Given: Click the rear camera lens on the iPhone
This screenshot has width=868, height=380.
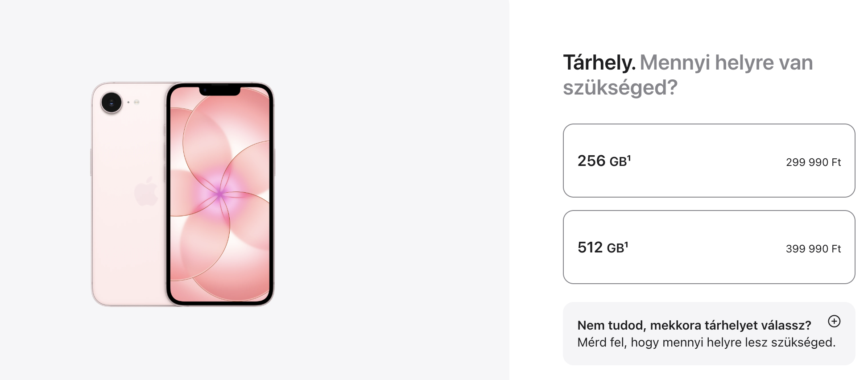Looking at the screenshot, I should click(x=112, y=103).
